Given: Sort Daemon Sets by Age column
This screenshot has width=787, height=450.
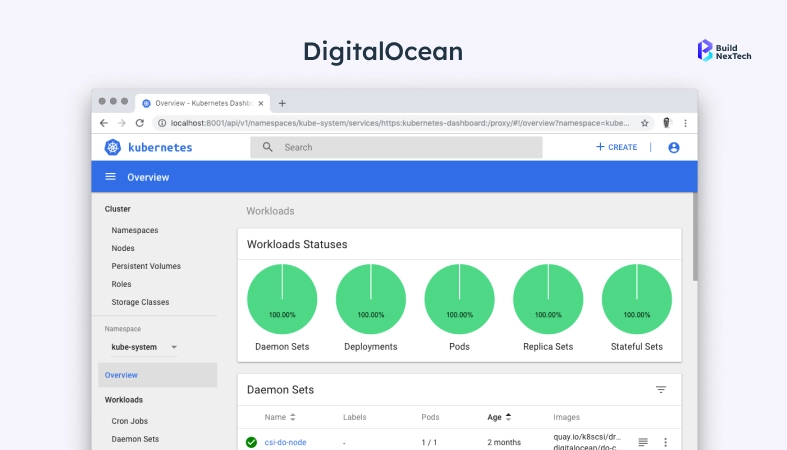Looking at the screenshot, I should coord(499,417).
